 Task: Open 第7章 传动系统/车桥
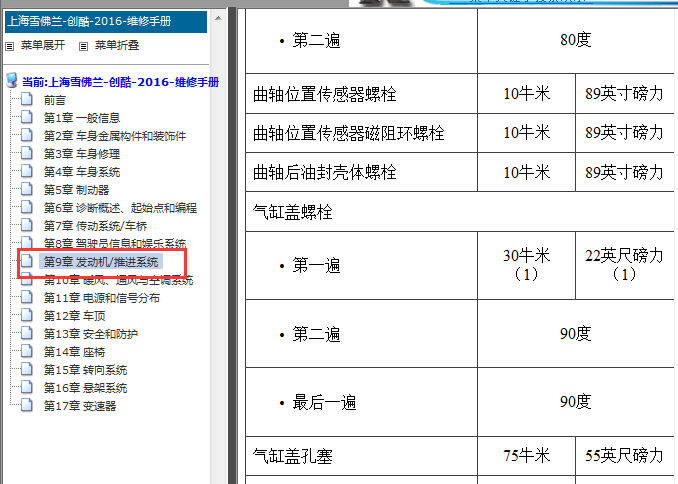95,226
